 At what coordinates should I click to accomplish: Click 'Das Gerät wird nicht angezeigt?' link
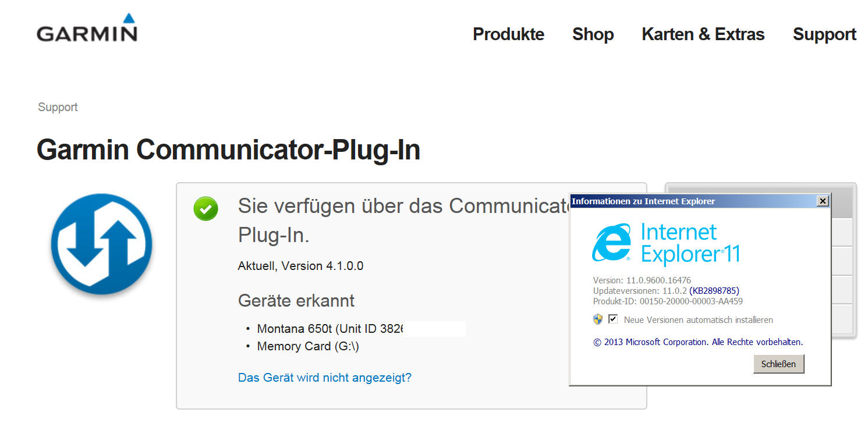[x=325, y=378]
